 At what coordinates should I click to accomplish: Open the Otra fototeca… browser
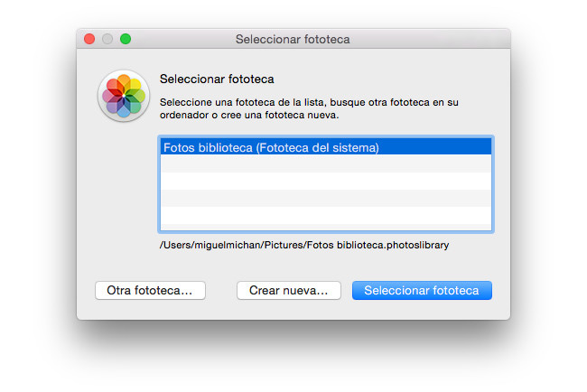coord(150,291)
